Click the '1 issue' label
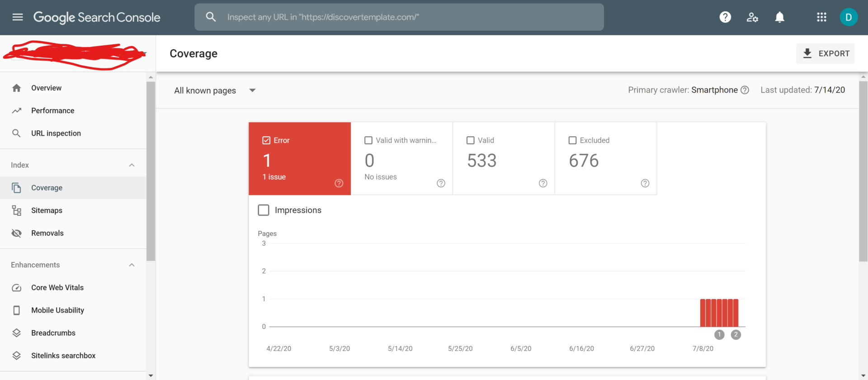Screen dimensions: 868x380 (274, 177)
